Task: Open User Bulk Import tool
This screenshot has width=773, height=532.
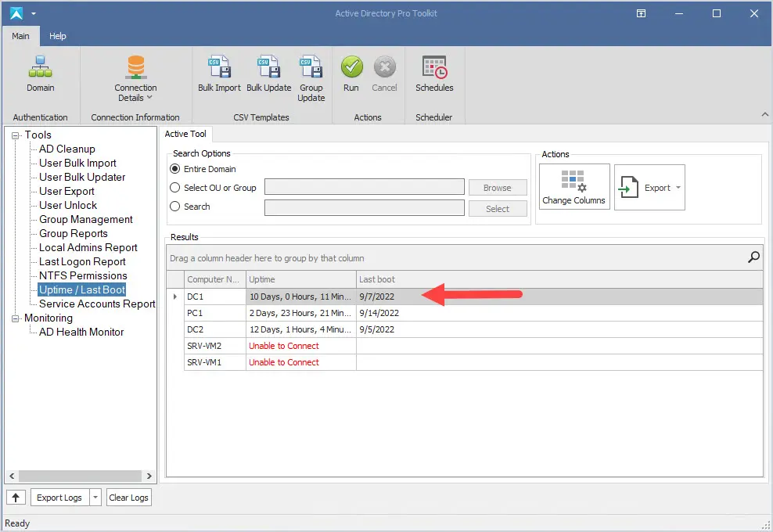Action: click(78, 163)
